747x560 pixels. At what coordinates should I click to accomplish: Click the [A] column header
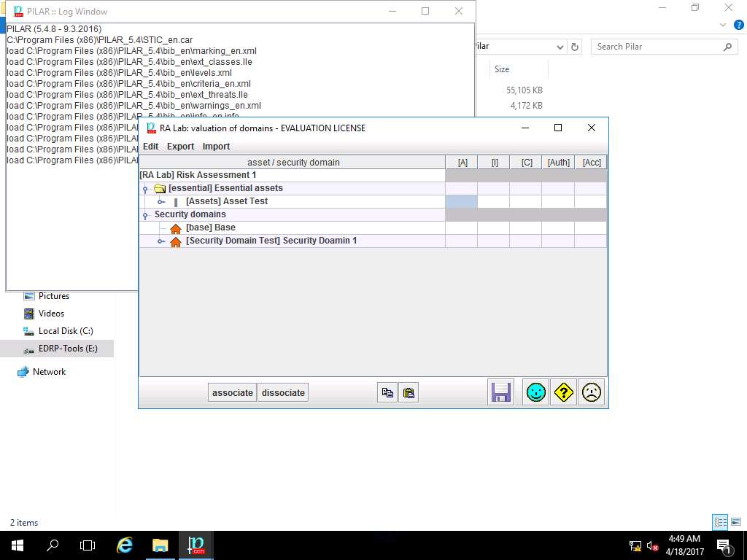tap(462, 163)
